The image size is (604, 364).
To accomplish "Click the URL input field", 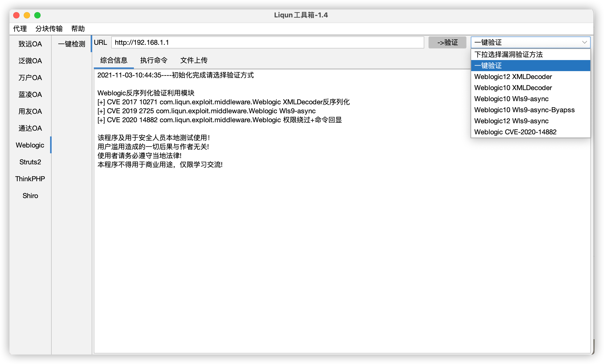I will pos(267,42).
